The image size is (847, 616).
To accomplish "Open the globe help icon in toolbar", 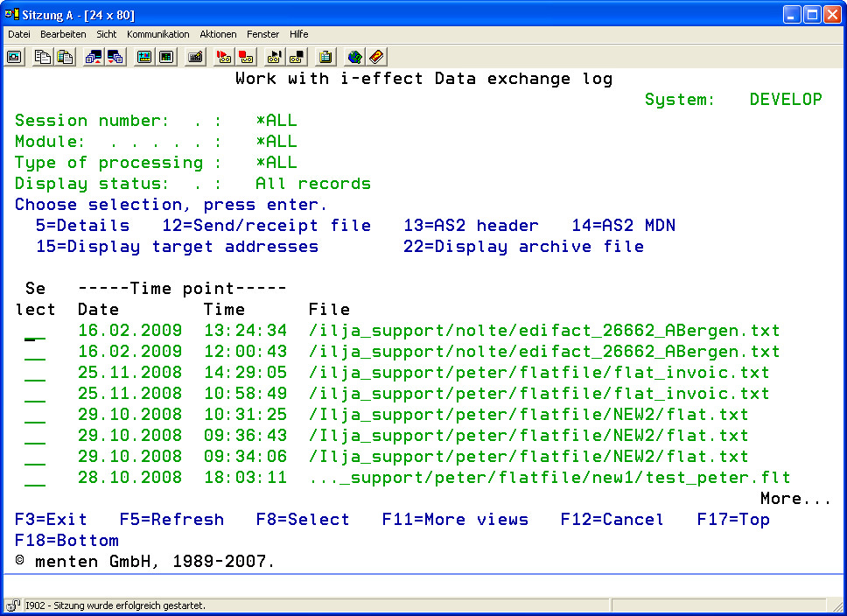I will (354, 57).
